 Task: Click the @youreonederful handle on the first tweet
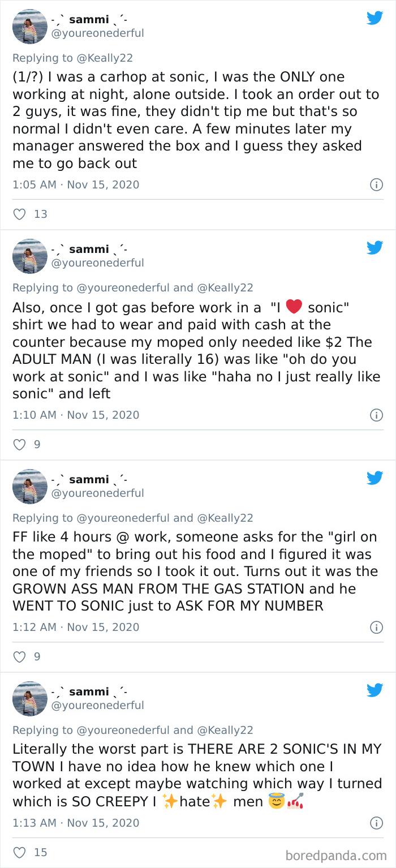click(100, 34)
